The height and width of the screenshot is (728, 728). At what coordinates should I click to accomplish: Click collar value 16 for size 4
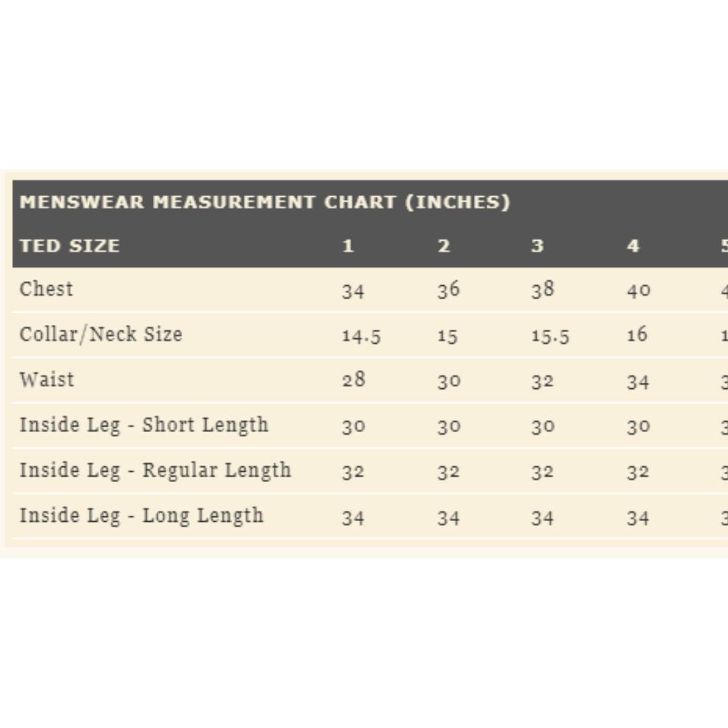click(x=637, y=334)
